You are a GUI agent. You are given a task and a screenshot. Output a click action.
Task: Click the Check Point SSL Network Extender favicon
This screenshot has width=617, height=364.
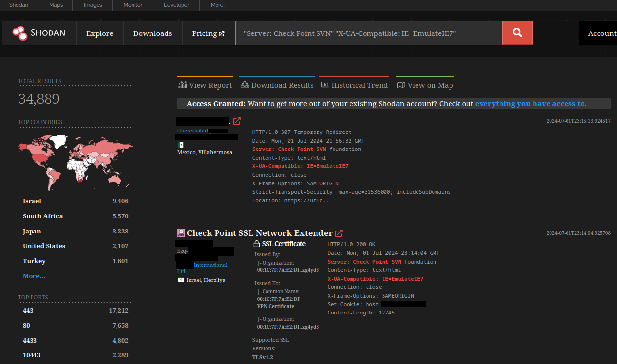[181, 233]
